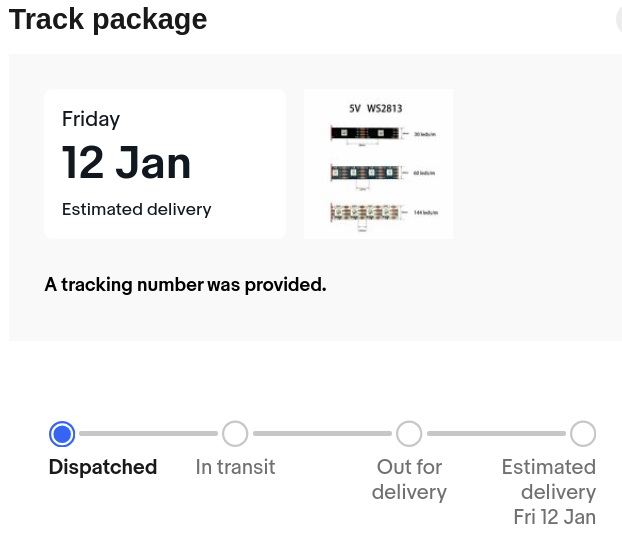Select the final Estimated delivery step circle
The width and height of the screenshot is (622, 553).
coord(583,434)
